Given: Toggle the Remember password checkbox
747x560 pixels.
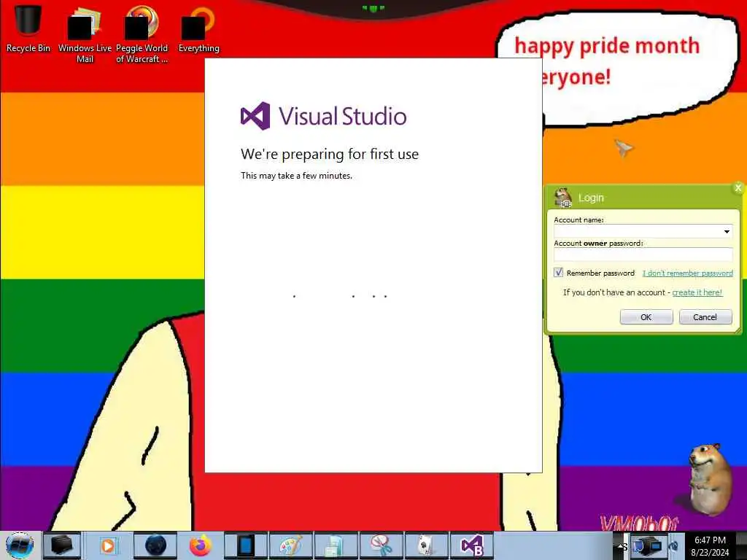Looking at the screenshot, I should click(558, 273).
